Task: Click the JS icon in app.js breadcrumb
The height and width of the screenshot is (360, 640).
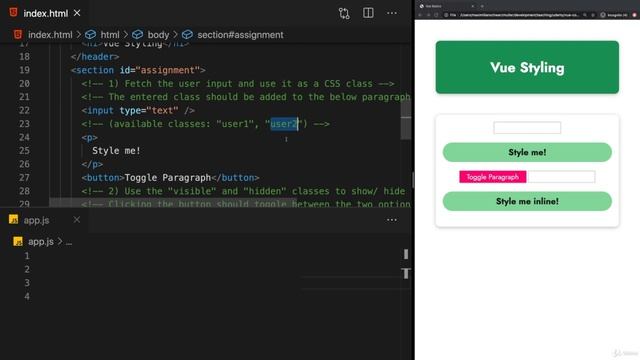Action: pyautogui.click(x=18, y=241)
